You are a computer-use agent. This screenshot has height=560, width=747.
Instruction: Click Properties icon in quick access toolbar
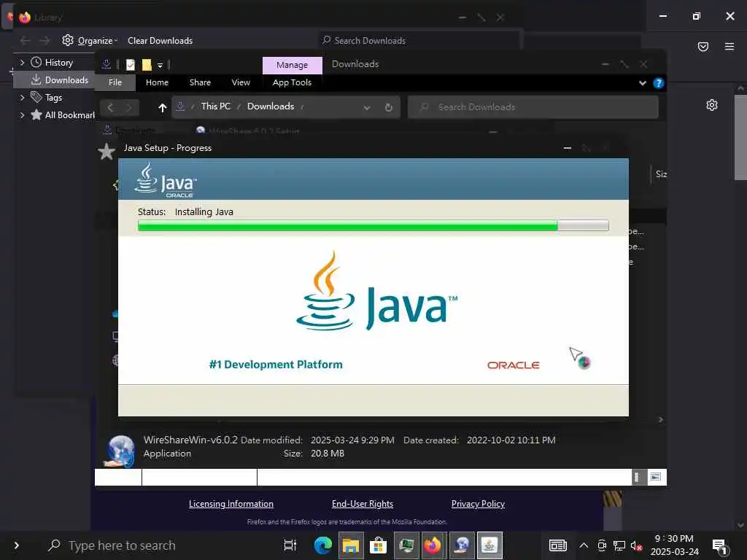tap(130, 64)
